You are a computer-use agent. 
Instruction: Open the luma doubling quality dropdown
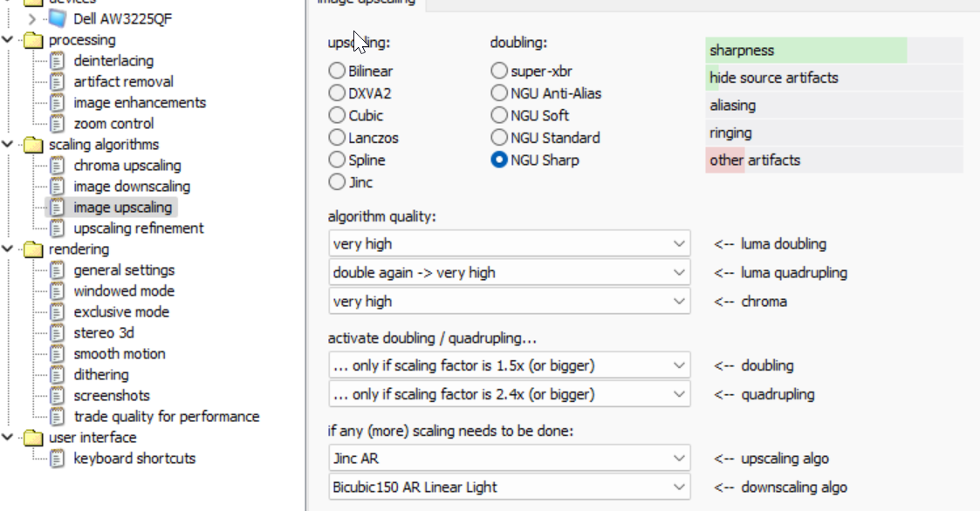[x=510, y=244]
